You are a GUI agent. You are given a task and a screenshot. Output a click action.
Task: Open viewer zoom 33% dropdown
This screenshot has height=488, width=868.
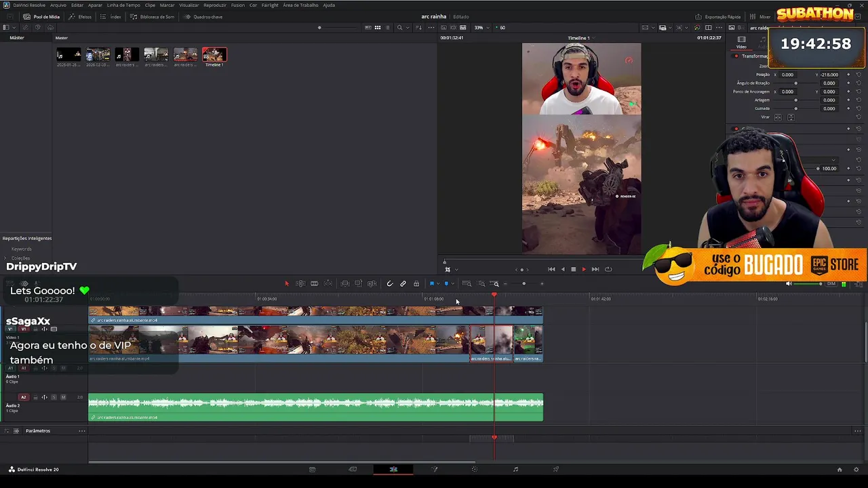coord(481,28)
